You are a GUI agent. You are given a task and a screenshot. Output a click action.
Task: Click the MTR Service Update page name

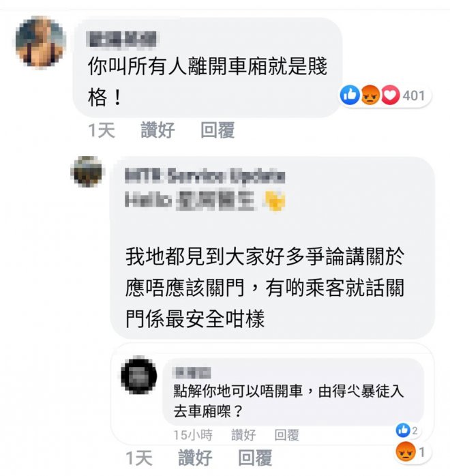point(205,177)
